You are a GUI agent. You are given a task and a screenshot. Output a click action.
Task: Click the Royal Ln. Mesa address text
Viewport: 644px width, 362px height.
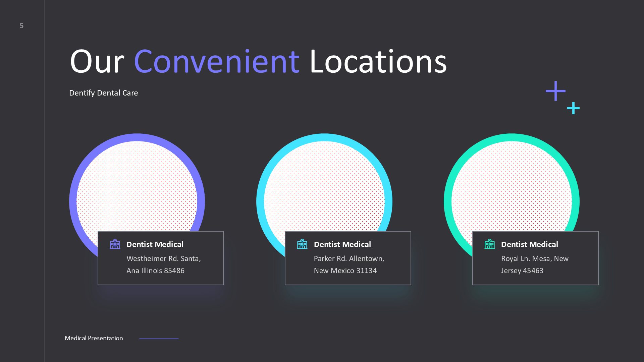tap(535, 264)
